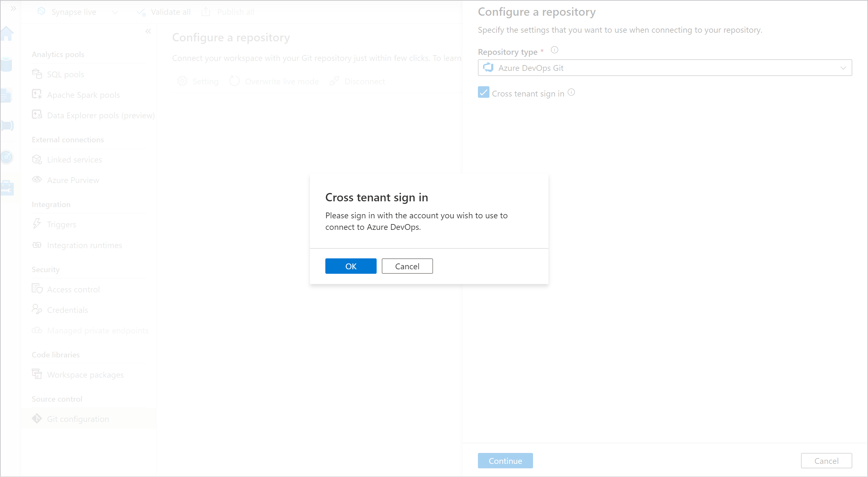Click the Triggers icon
Screen dimensions: 868x477
[x=37, y=223]
